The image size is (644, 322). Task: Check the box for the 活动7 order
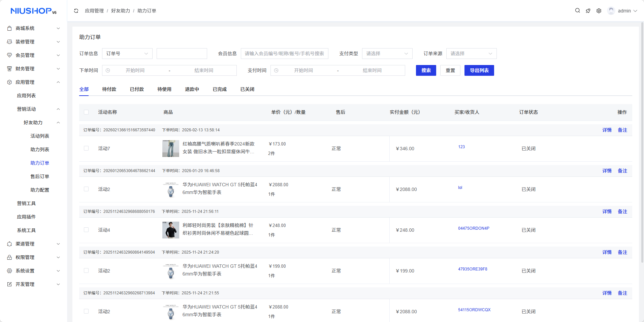[x=86, y=149]
